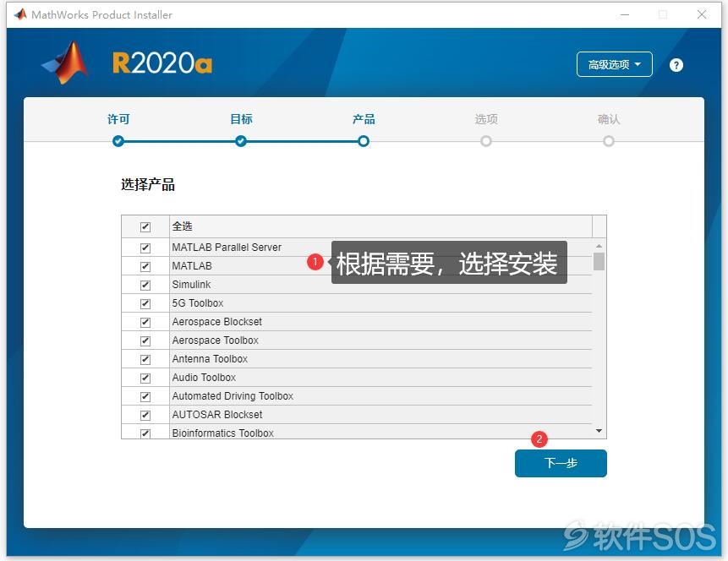
Task: Select the 确认 step label
Action: pyautogui.click(x=609, y=119)
